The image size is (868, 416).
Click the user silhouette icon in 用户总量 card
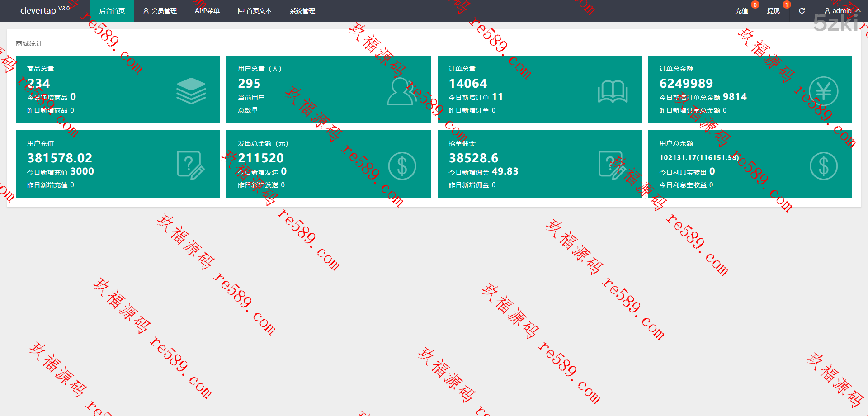[x=401, y=91]
